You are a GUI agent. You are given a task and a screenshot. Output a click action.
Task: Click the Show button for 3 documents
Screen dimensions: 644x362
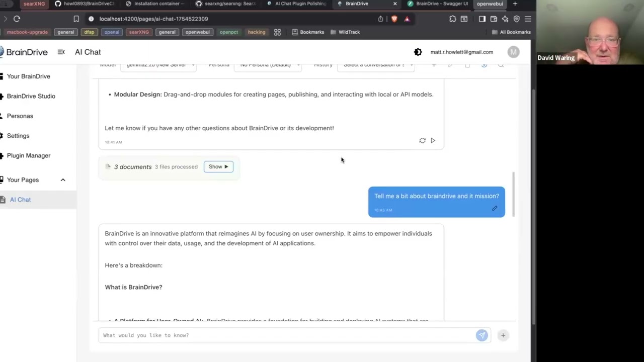218,166
